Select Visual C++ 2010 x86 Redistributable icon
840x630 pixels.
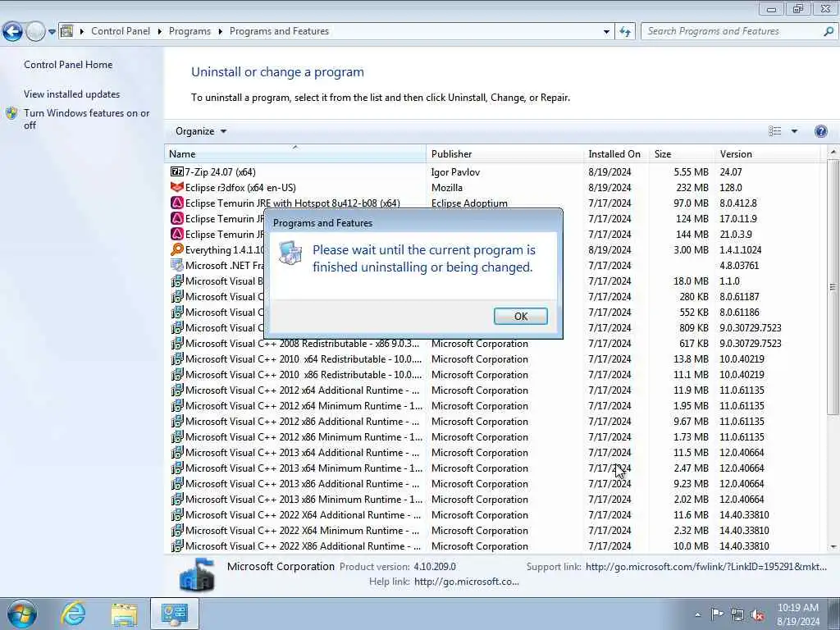tap(177, 374)
